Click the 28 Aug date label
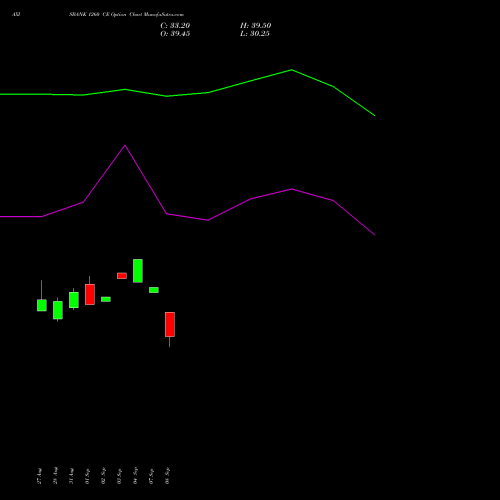The height and width of the screenshot is (500, 500). pos(55,476)
